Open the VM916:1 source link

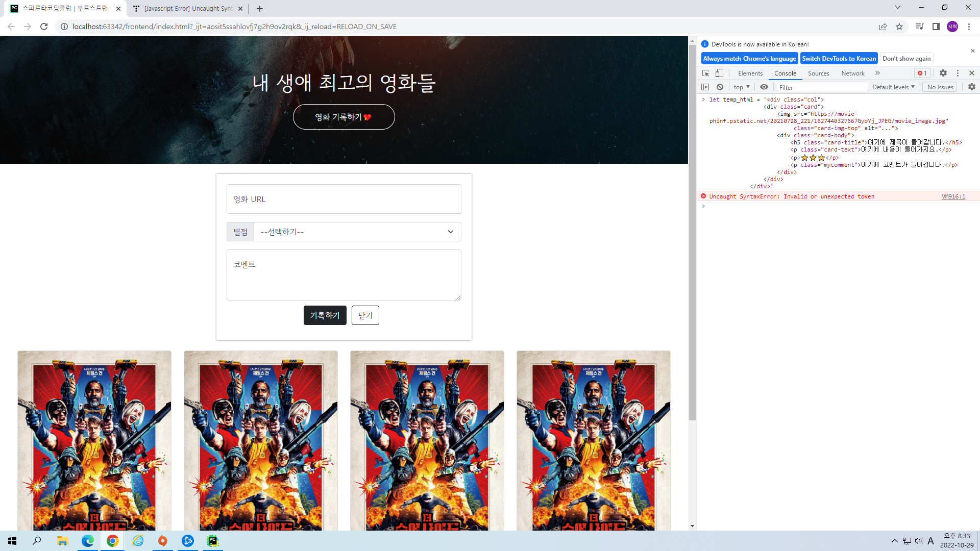tap(953, 196)
